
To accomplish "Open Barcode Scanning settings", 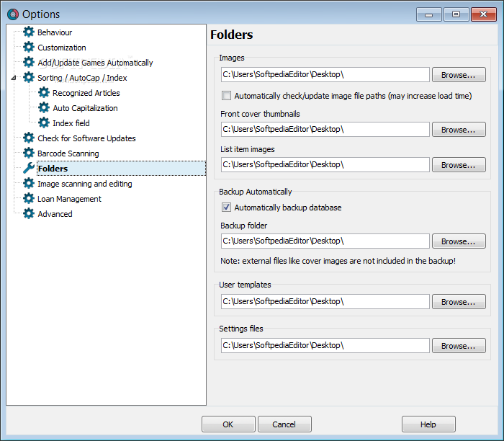I will (68, 153).
